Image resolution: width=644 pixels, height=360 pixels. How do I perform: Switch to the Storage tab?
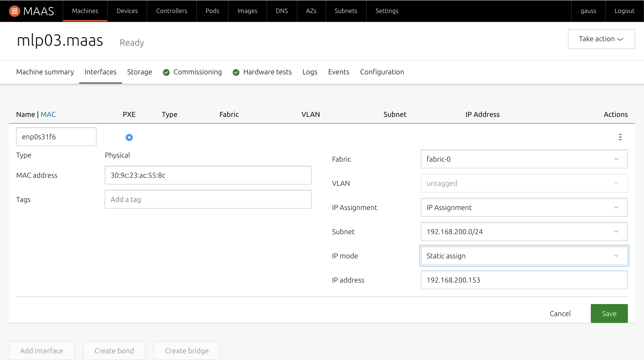point(139,72)
